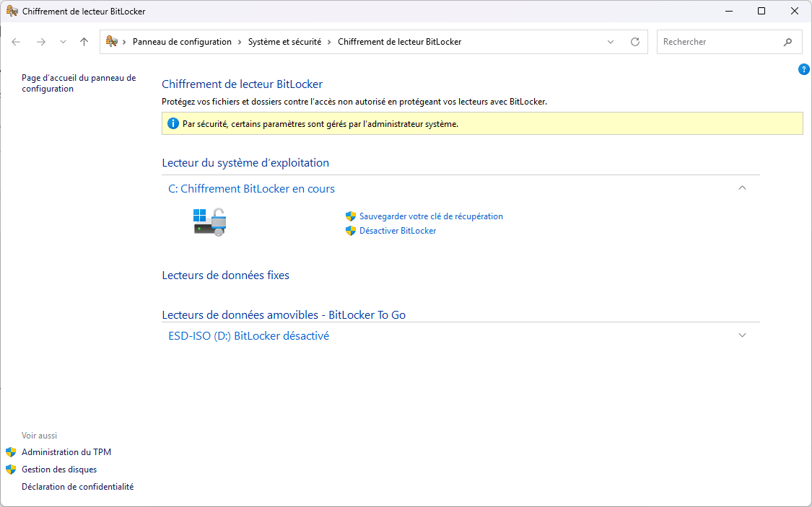This screenshot has width=812, height=507.
Task: Navigate to Panneau de configuration breadcrumb
Action: [x=182, y=42]
